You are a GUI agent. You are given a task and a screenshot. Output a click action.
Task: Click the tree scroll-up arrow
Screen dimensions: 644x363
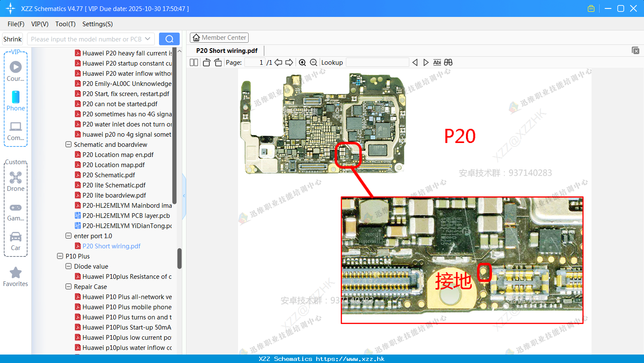[x=179, y=51]
